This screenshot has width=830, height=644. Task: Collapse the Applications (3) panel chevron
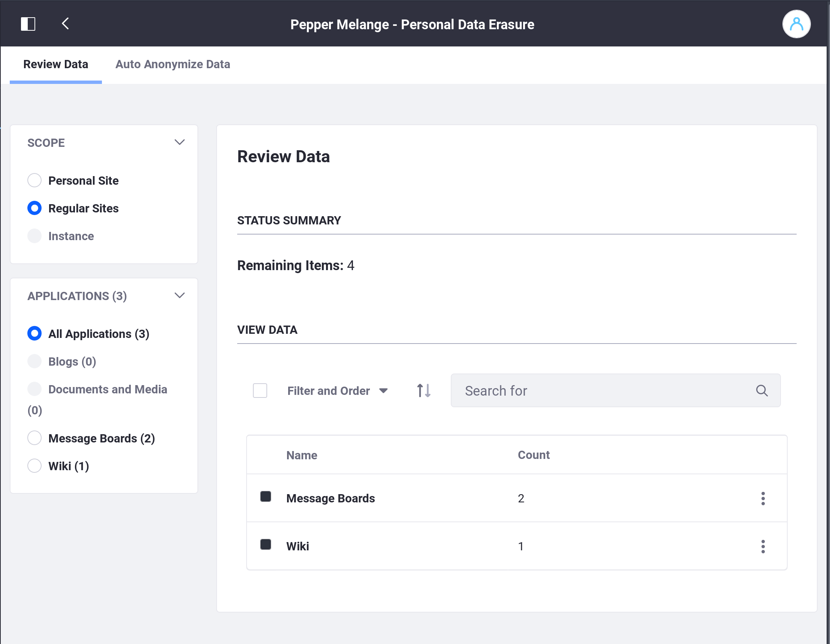coord(179,296)
